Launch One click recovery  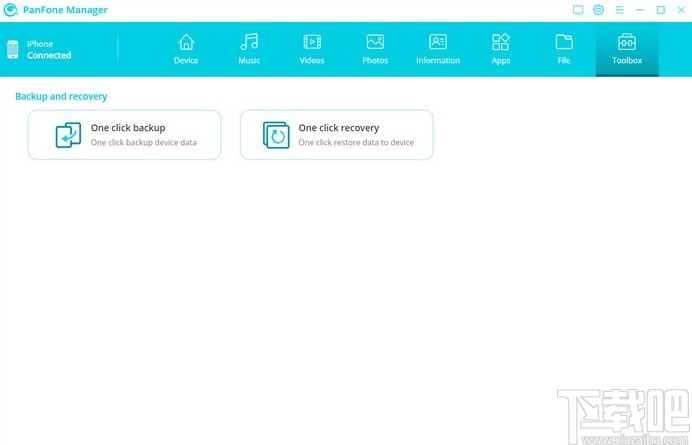pyautogui.click(x=337, y=135)
